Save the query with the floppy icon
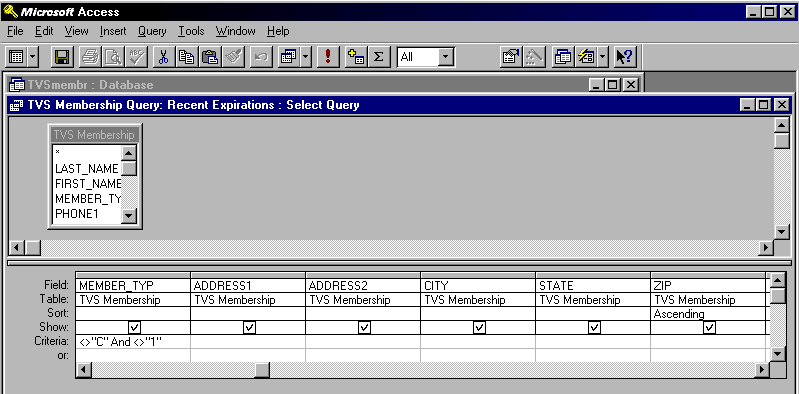The image size is (799, 394). point(62,57)
